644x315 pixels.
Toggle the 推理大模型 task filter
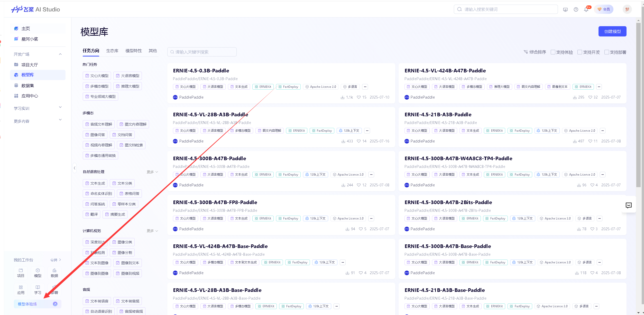(127, 86)
